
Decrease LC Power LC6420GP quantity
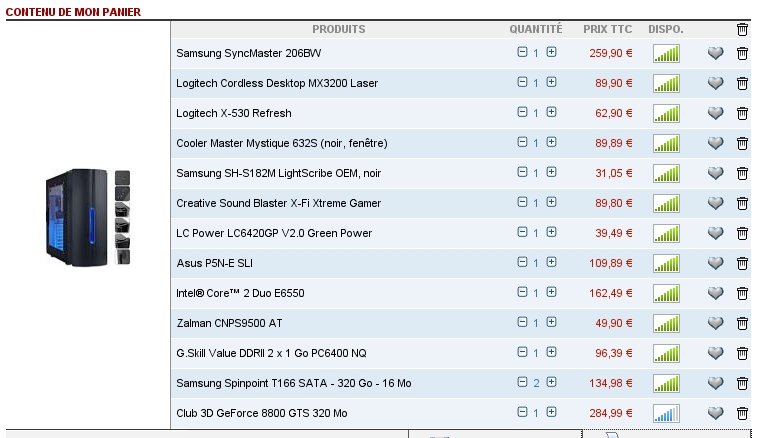click(x=522, y=232)
